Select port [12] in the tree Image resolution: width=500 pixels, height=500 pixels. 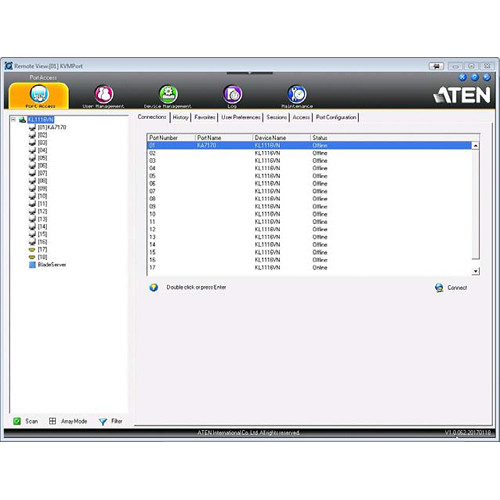42,211
